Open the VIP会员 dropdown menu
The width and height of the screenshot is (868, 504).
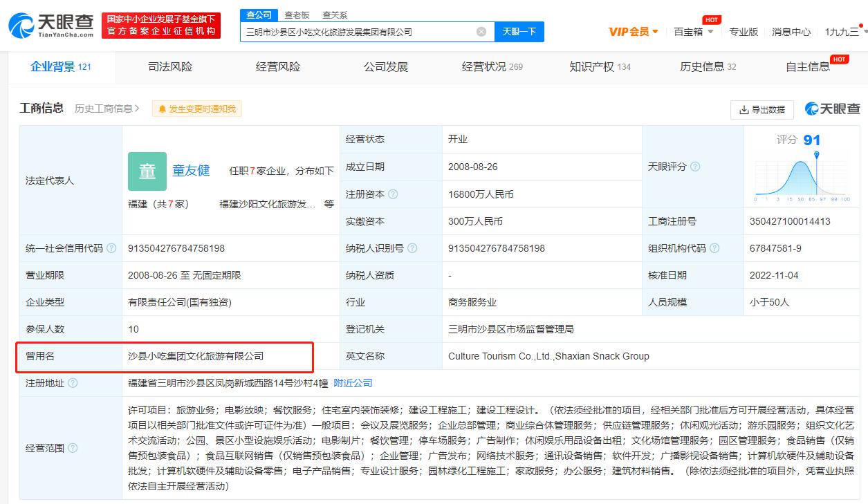tap(634, 32)
